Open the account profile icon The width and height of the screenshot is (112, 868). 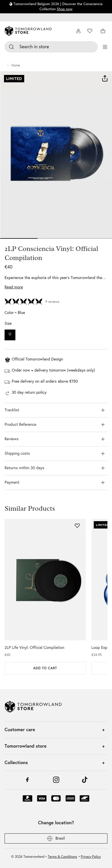click(x=78, y=31)
